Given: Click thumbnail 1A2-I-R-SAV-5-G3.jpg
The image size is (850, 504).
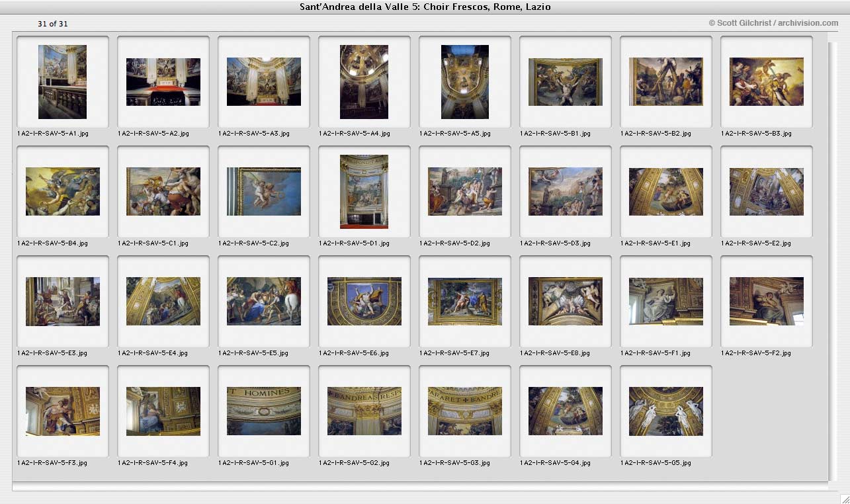Looking at the screenshot, I should [x=465, y=411].
